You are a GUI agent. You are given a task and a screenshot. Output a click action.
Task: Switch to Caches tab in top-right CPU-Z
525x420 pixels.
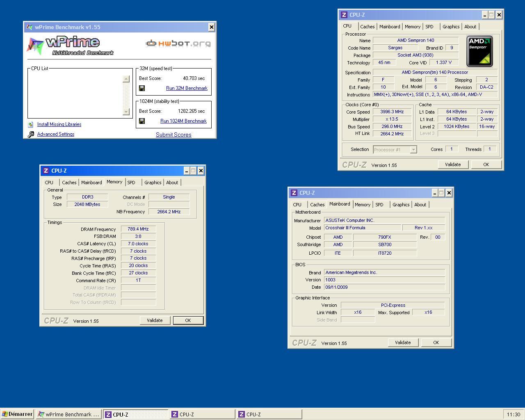pyautogui.click(x=367, y=27)
